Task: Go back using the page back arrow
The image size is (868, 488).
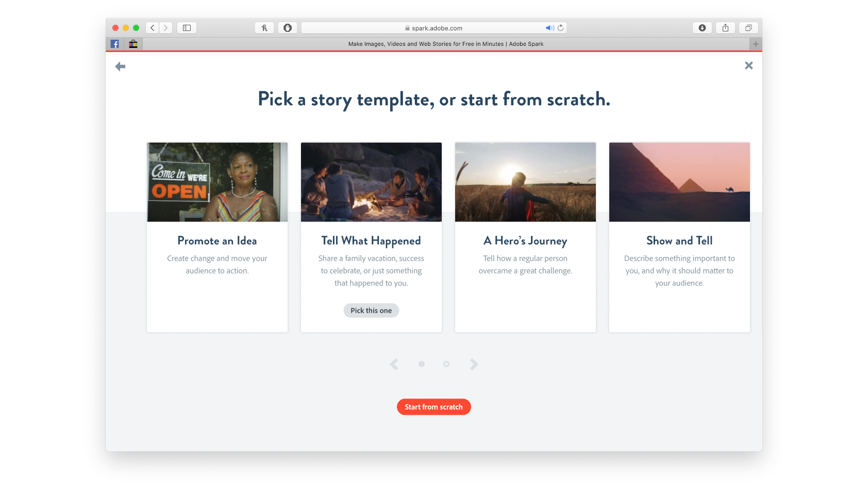Action: 120,66
